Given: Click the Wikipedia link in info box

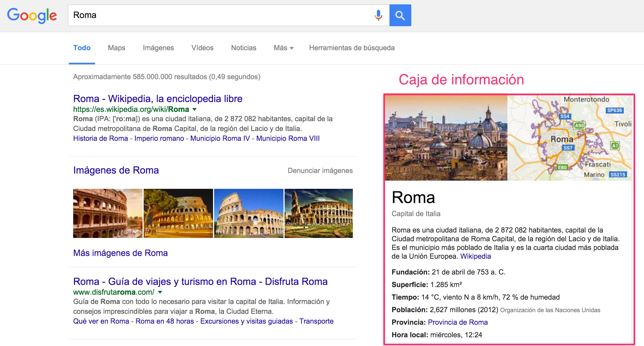Looking at the screenshot, I should 475,256.
